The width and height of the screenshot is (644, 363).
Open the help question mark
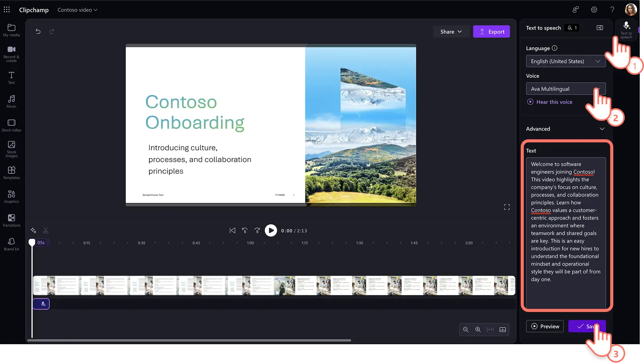pyautogui.click(x=613, y=10)
